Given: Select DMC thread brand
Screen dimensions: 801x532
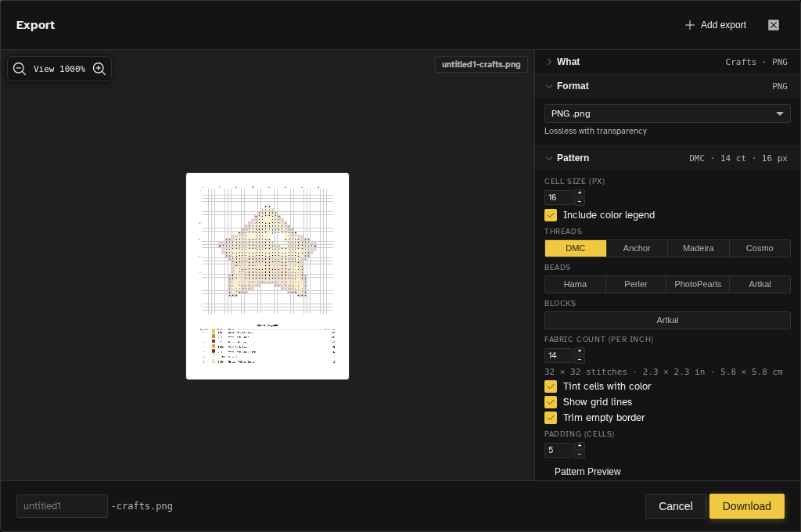Looking at the screenshot, I should point(575,248).
